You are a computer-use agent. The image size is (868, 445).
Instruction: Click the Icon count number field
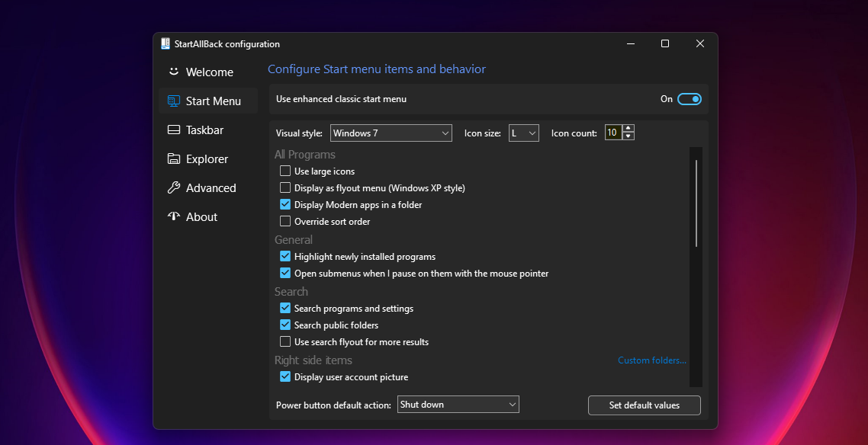[613, 133]
